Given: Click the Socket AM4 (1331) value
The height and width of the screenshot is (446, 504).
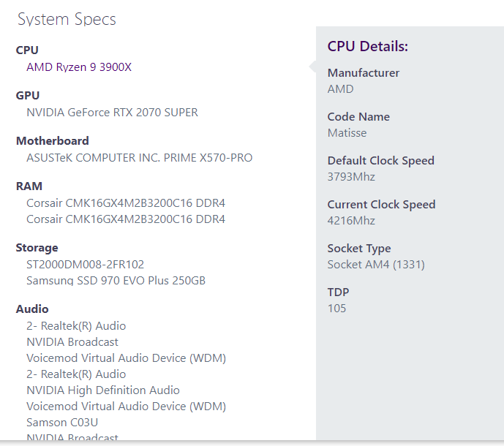Looking at the screenshot, I should [376, 265].
